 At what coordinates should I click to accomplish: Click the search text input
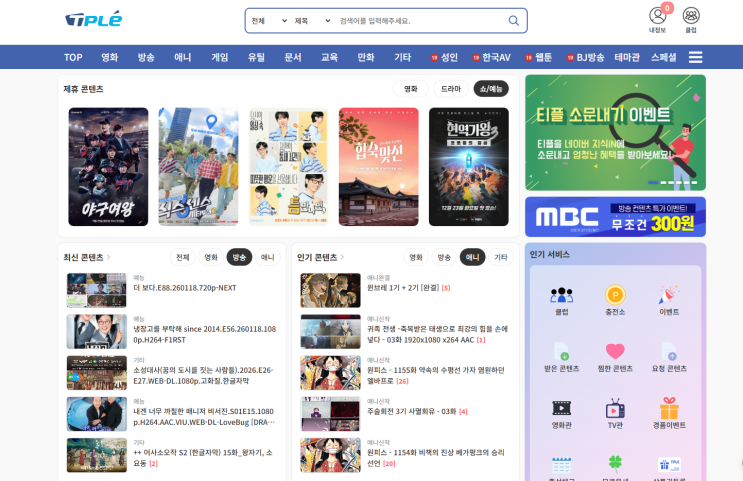[x=419, y=21]
